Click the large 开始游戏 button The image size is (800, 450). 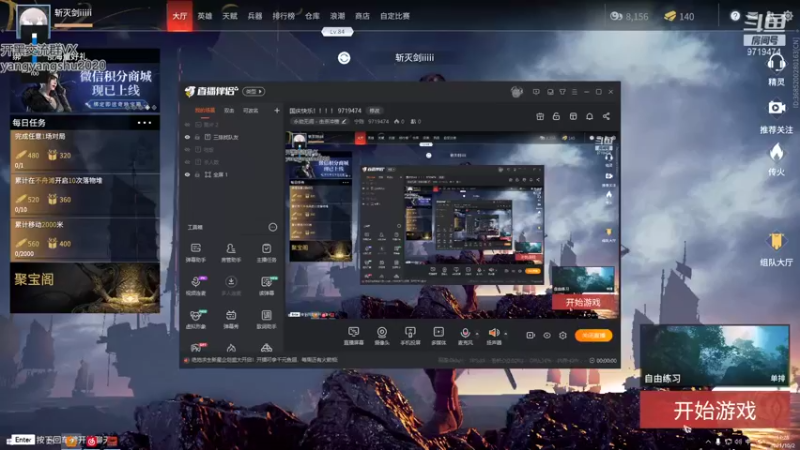click(714, 410)
